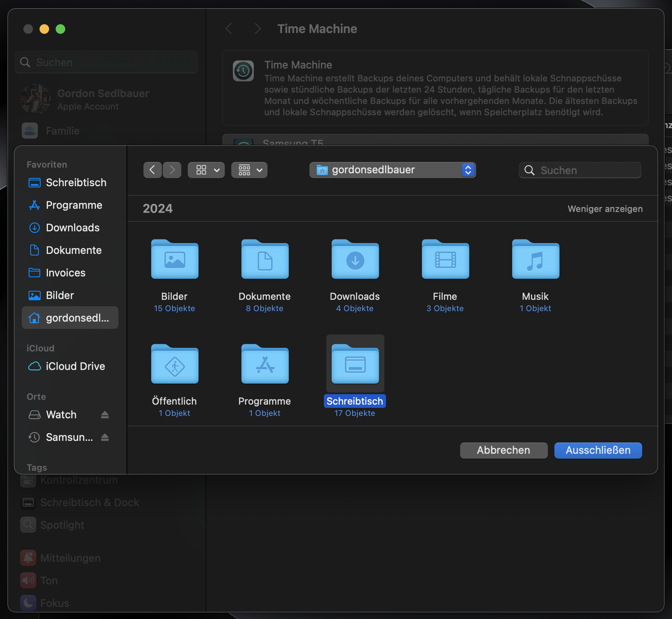Open Schreibtisch & Dock settings

[81, 503]
